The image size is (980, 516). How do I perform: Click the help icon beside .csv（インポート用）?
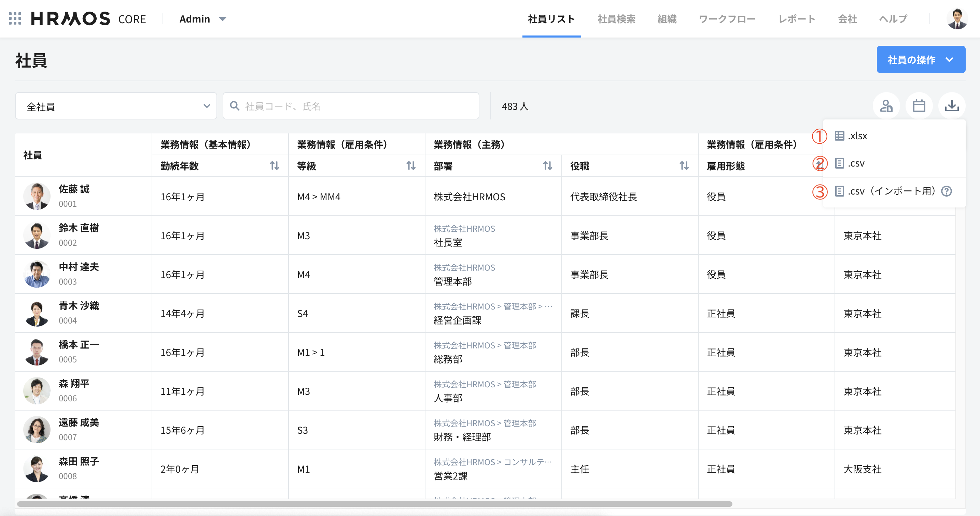(x=947, y=191)
